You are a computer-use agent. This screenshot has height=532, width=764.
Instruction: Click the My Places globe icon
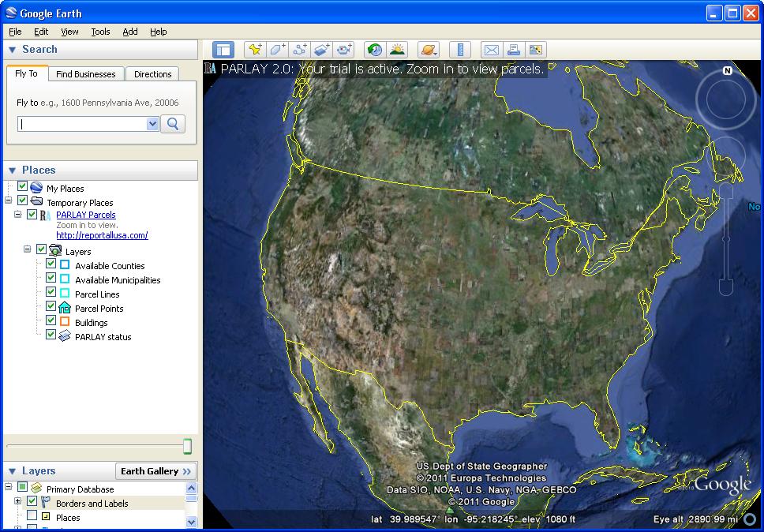pos(36,188)
